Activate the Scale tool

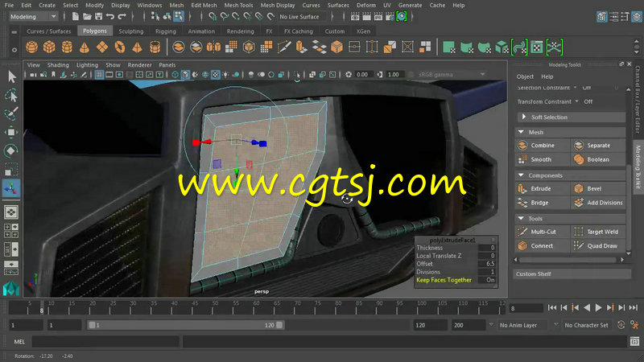point(11,169)
